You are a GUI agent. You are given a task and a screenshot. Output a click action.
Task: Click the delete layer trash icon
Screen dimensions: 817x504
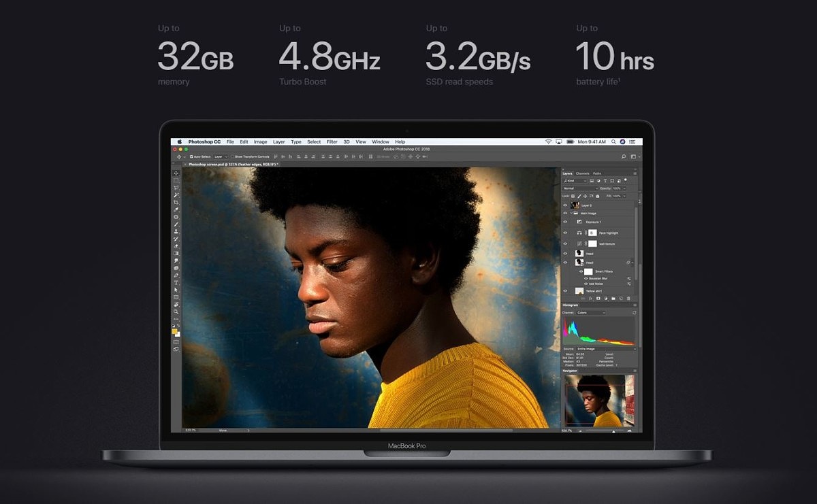click(x=628, y=298)
